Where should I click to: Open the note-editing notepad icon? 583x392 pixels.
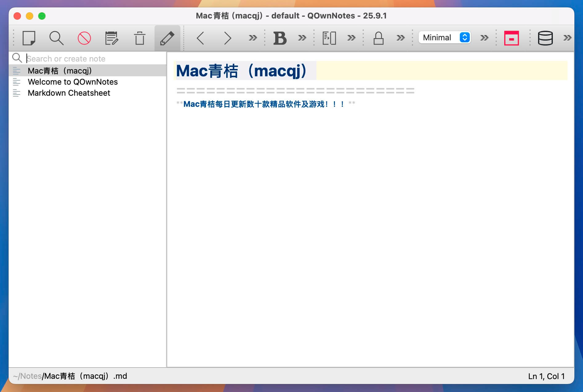[x=111, y=38]
